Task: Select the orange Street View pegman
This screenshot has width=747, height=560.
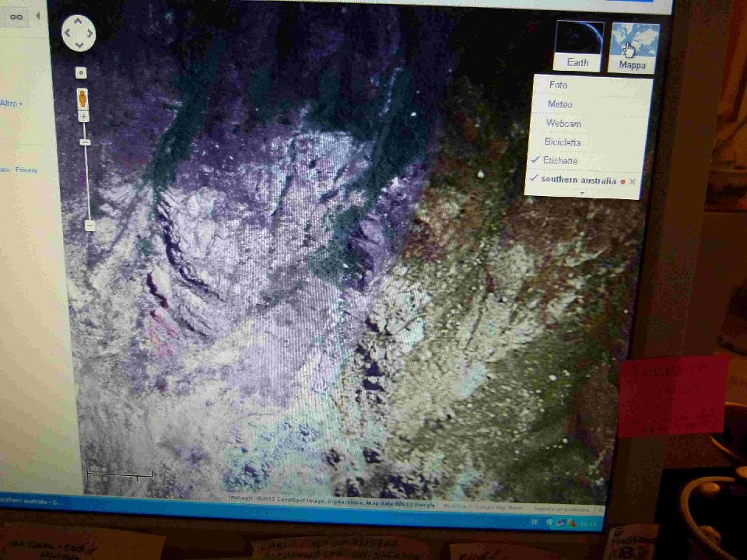Action: point(83,99)
